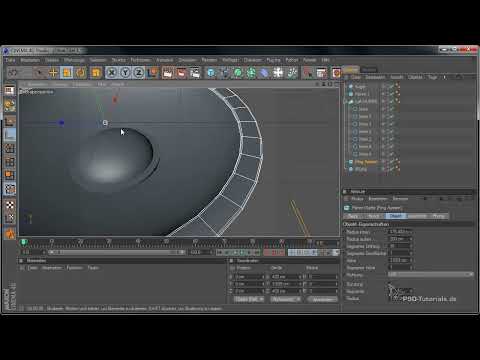Click the Phong tag of Kugel object

click(x=397, y=86)
